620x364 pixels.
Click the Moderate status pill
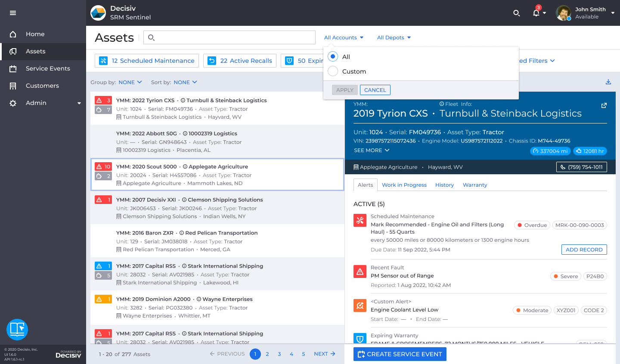point(532,310)
